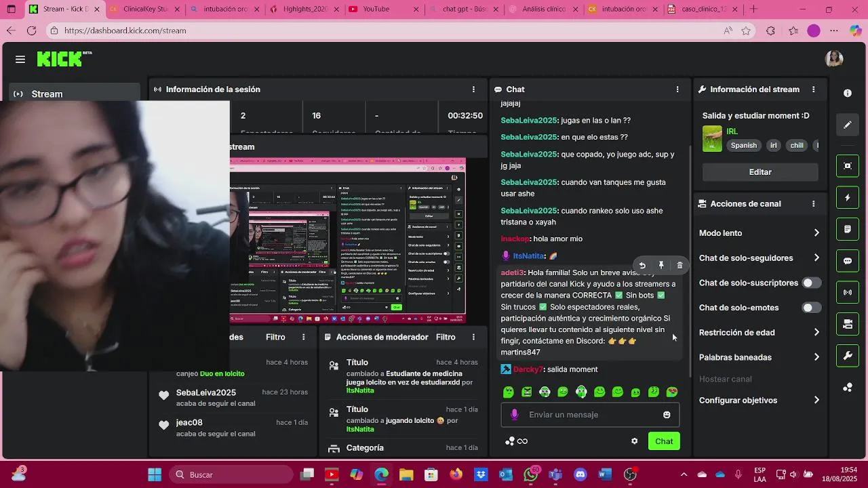Click the broadcast signal icon in sidebar
Viewport: 868px width, 488px height.
tap(848, 293)
